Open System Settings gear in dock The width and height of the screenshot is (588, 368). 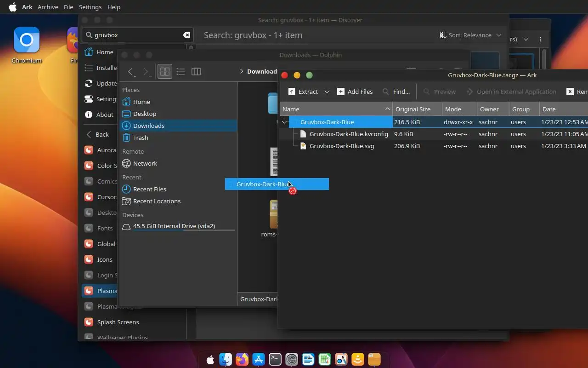pyautogui.click(x=291, y=359)
